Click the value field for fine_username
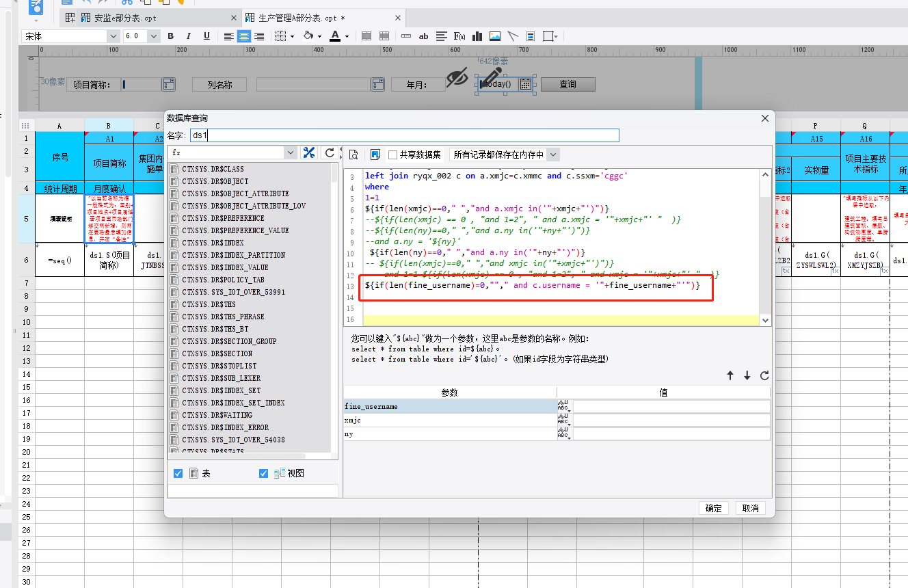 (671, 406)
